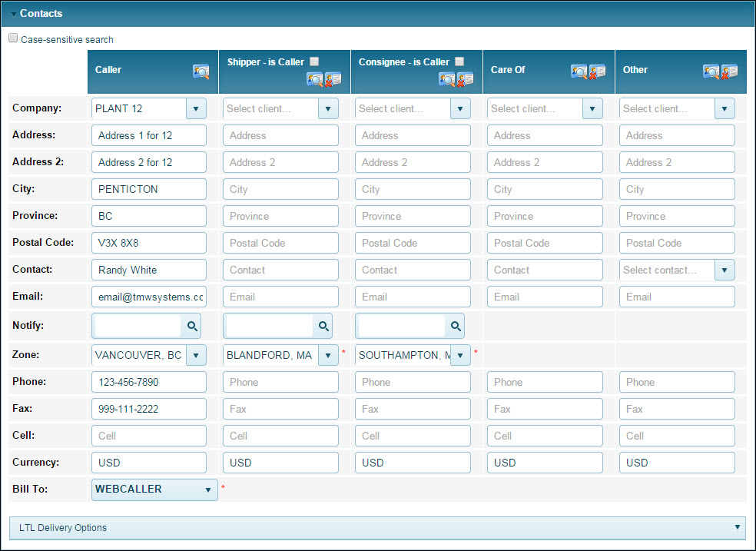The width and height of the screenshot is (756, 551).
Task: Click the Care Of Email input field
Action: pyautogui.click(x=545, y=297)
